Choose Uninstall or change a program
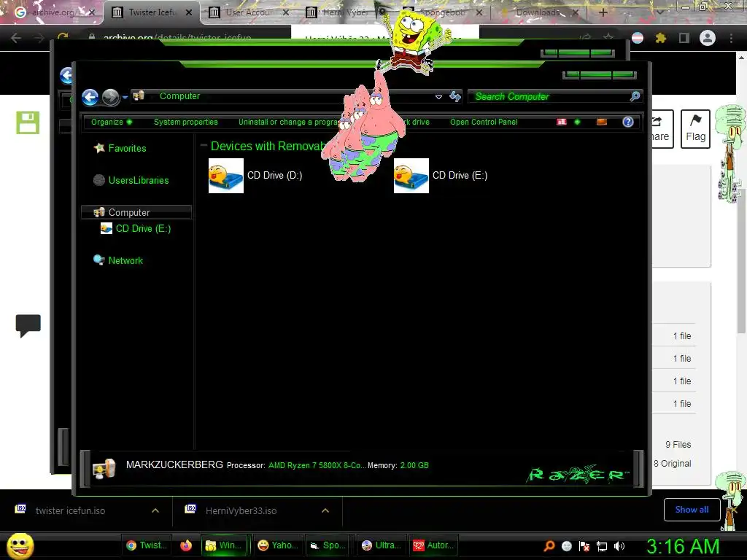747x560 pixels. 287,122
